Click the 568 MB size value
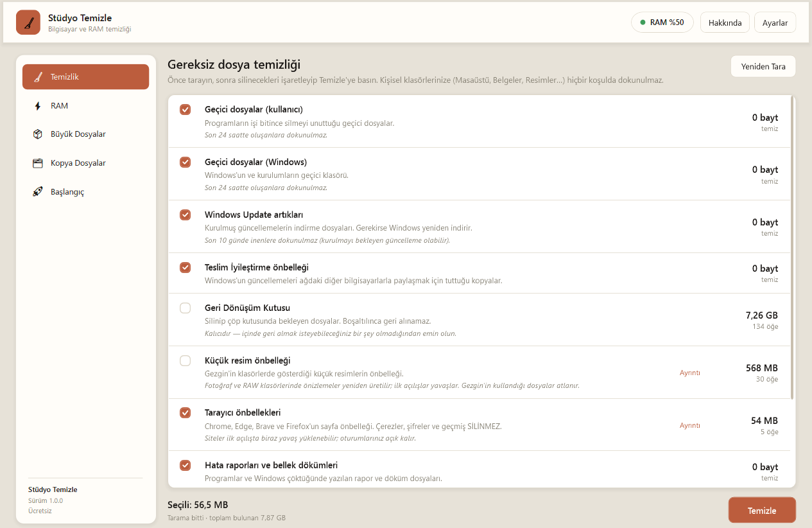812x528 pixels. pyautogui.click(x=762, y=368)
